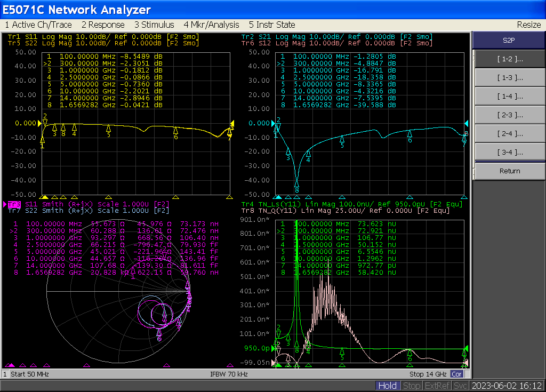Select the Tr2 S21 Log Mag trace label

coord(337,37)
